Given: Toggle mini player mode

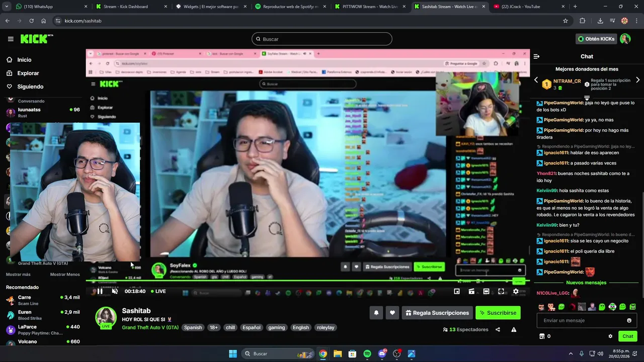Looking at the screenshot, I should click(x=457, y=291).
